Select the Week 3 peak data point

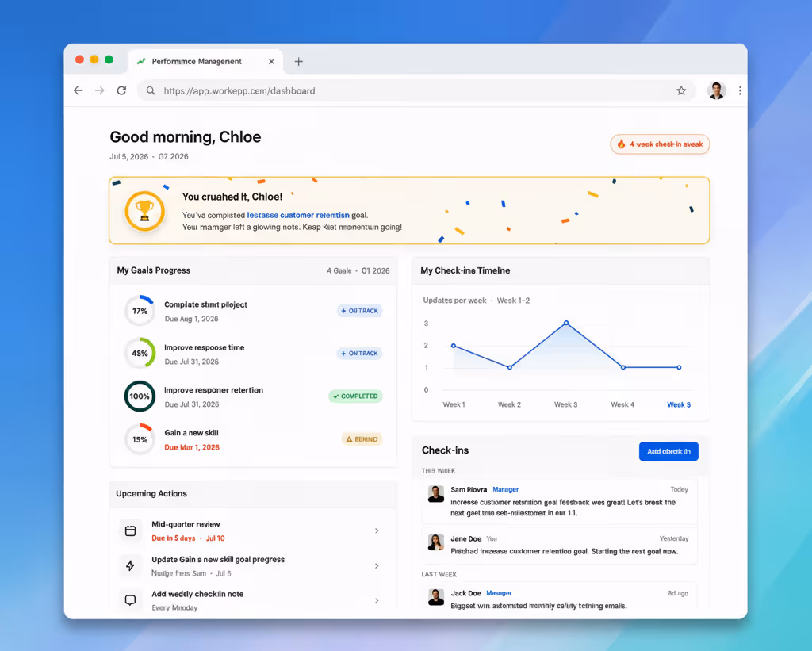pos(566,323)
